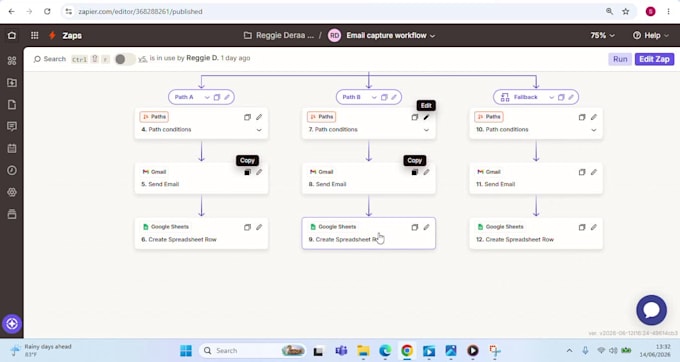680x362 pixels.
Task: Duplicate the Fallback branch
Action: [561, 97]
